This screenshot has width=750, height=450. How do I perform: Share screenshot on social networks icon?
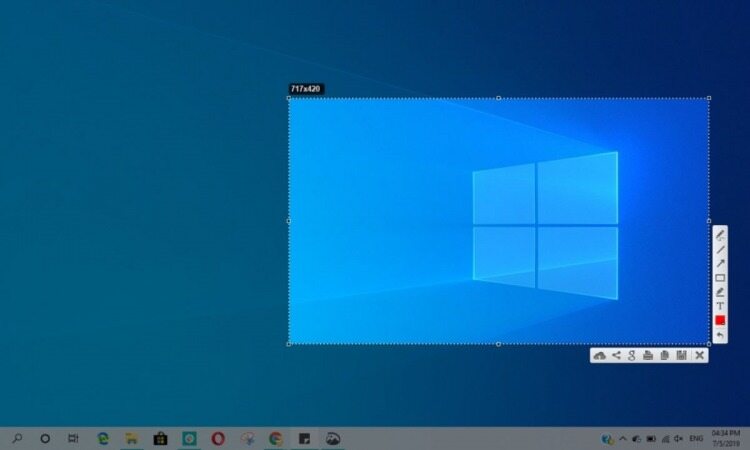click(616, 355)
